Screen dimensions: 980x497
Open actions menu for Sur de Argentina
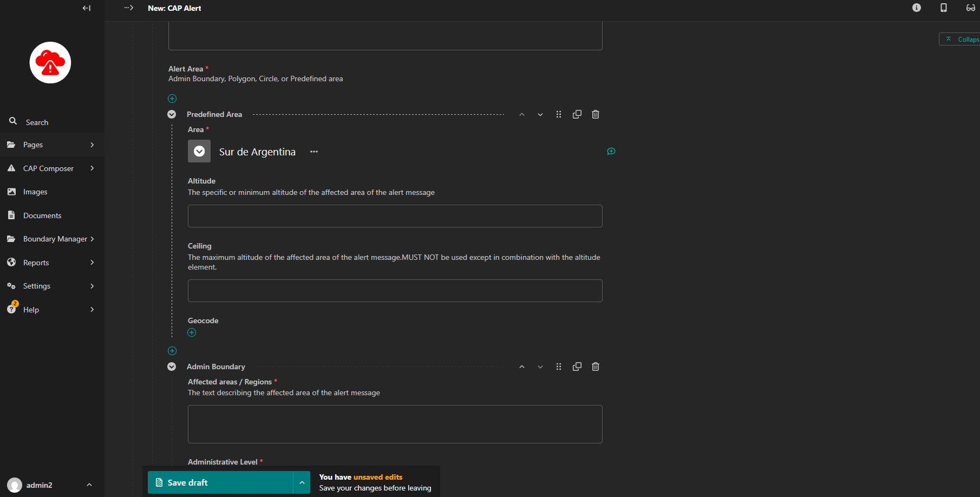pyautogui.click(x=314, y=152)
